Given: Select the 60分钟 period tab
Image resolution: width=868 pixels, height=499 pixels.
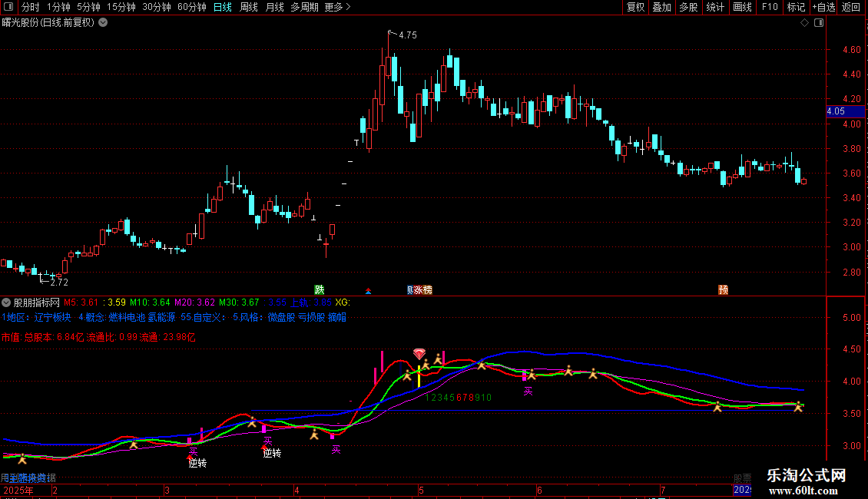Looking at the screenshot, I should 192,7.
